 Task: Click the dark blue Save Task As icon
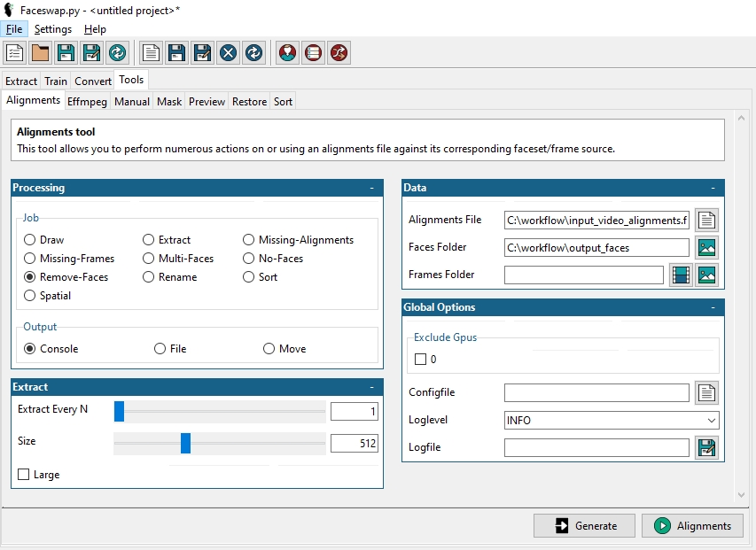tap(202, 52)
